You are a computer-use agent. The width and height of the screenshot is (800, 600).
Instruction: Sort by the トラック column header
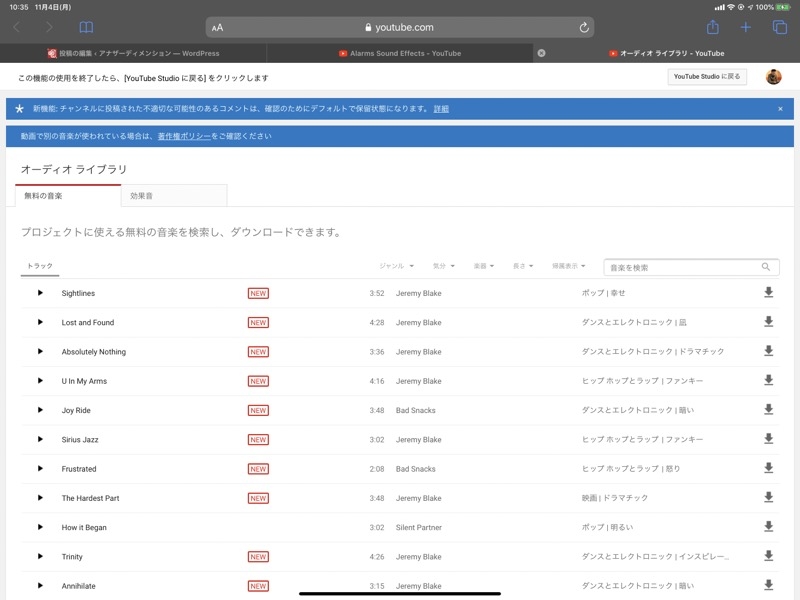pyautogui.click(x=40, y=266)
